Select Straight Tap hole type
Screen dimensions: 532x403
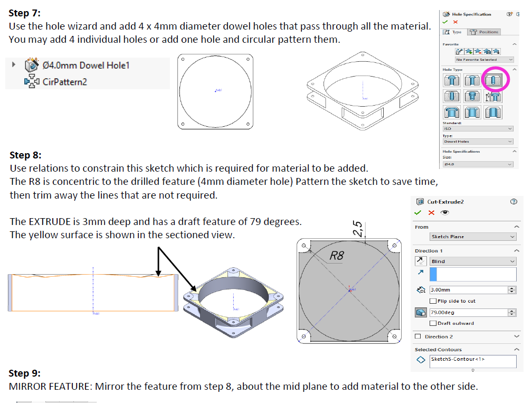(x=452, y=97)
